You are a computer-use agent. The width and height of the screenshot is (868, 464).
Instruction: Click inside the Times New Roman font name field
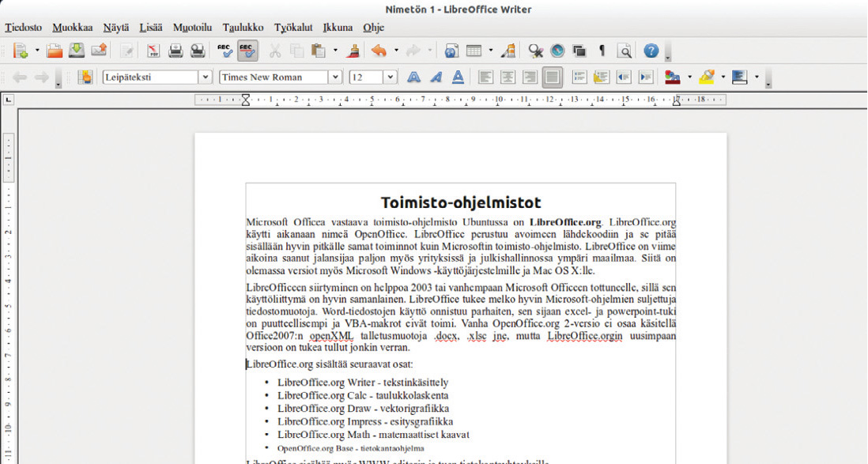274,77
